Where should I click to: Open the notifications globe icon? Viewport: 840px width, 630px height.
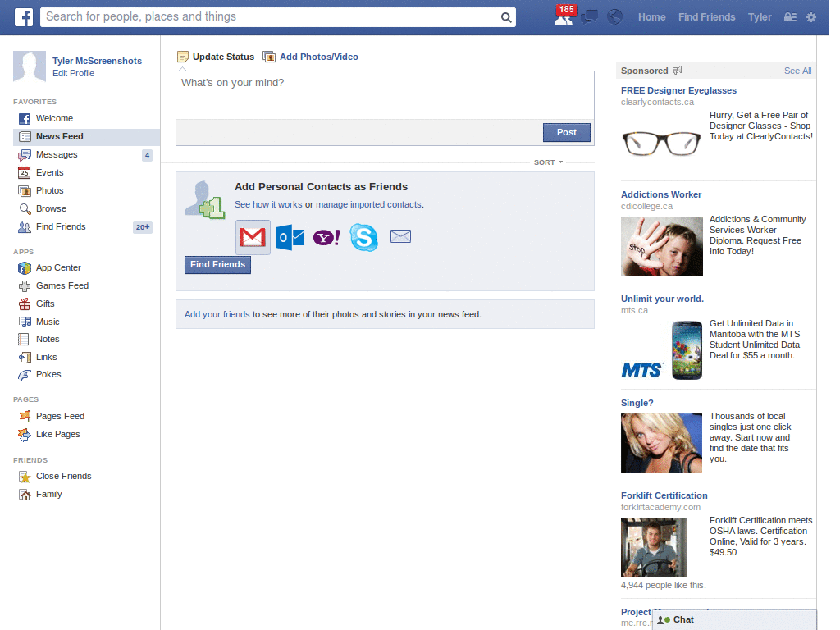(x=614, y=17)
